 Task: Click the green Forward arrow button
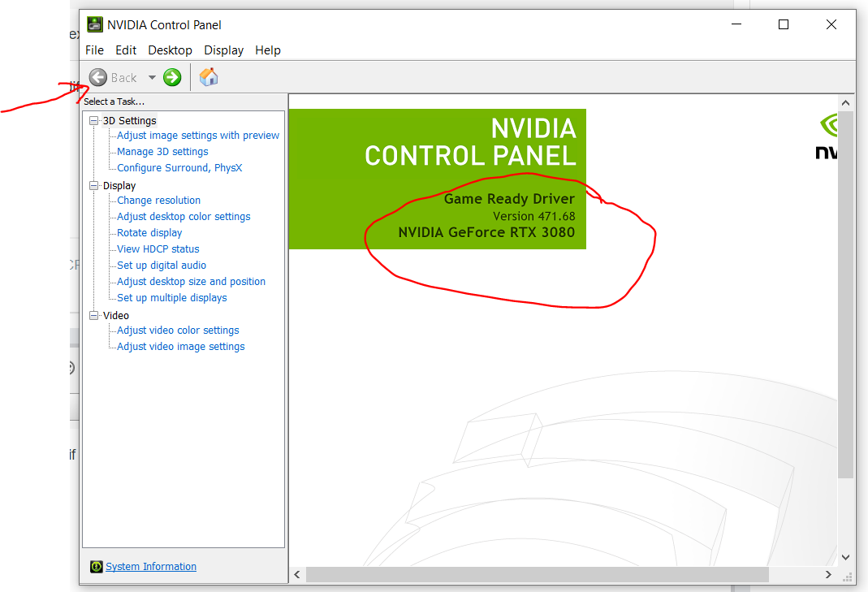172,77
